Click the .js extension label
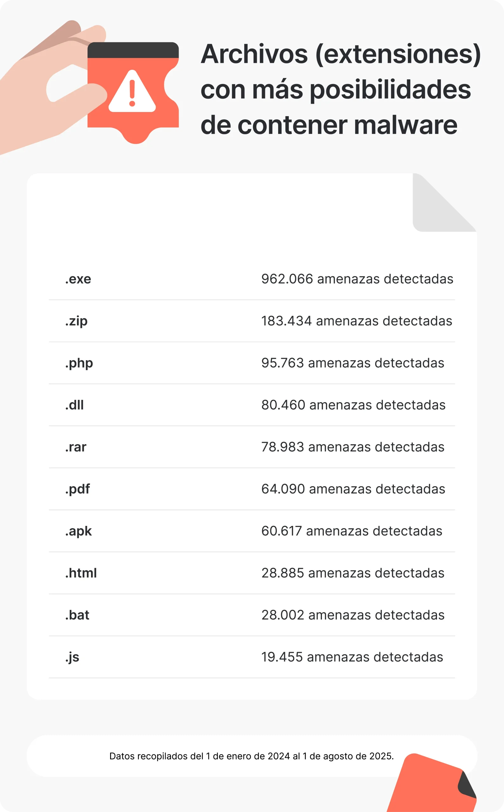Screen dimensions: 504x812 (x=72, y=657)
